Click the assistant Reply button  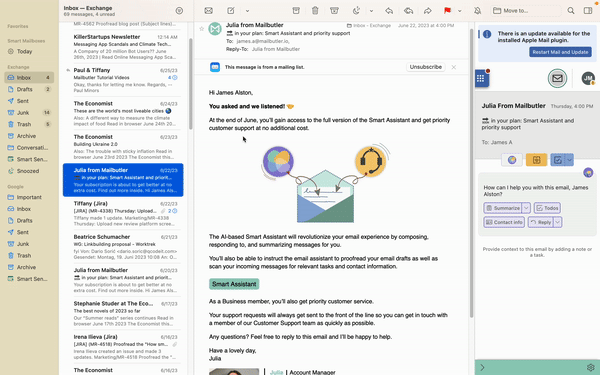pyautogui.click(x=541, y=222)
